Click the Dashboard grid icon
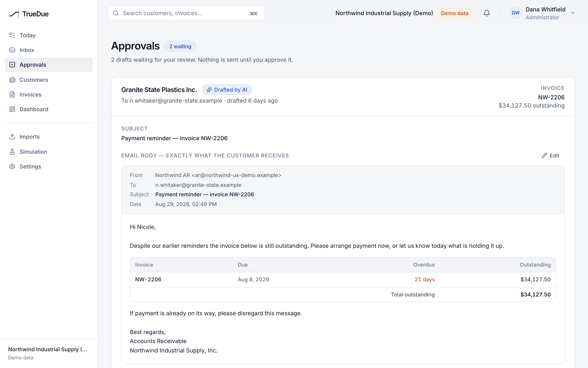588x368 pixels. click(x=12, y=109)
